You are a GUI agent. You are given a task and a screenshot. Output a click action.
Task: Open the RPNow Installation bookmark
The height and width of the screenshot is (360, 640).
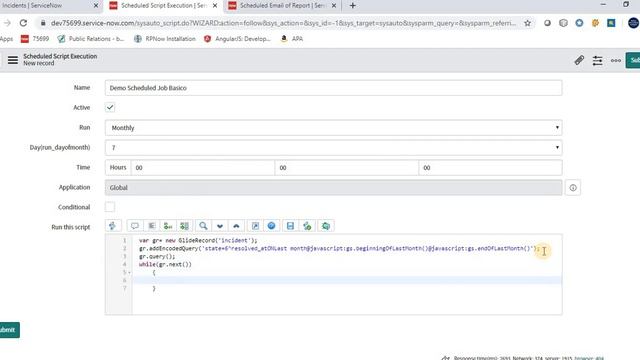point(165,39)
